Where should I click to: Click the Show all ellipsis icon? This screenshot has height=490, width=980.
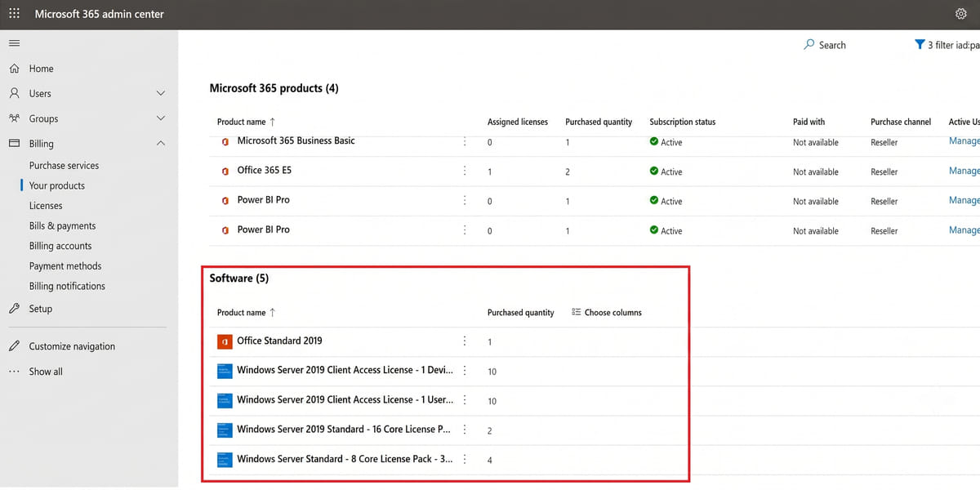(x=14, y=372)
